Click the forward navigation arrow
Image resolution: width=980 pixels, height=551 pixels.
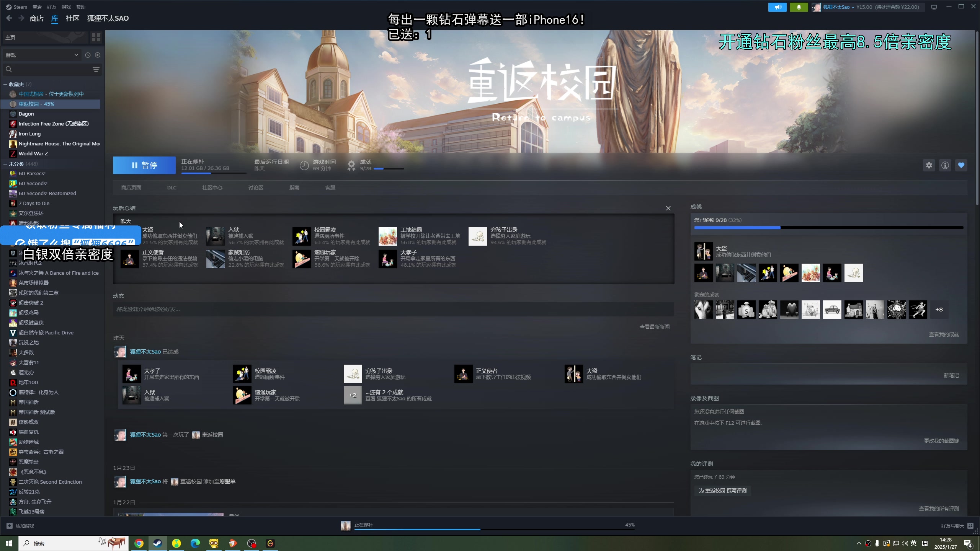pyautogui.click(x=21, y=18)
